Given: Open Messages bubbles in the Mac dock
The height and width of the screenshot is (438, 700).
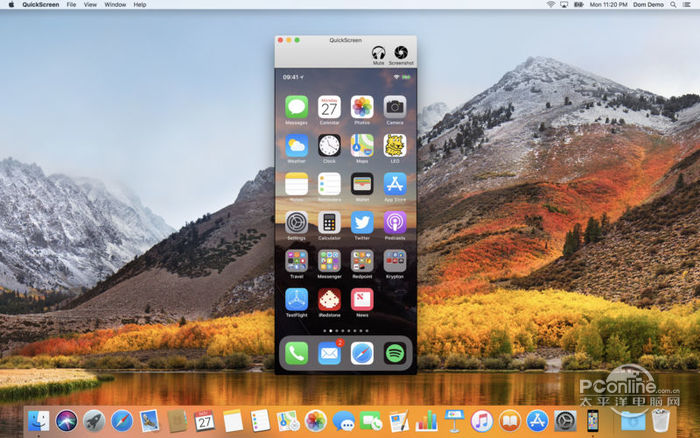Looking at the screenshot, I should [x=343, y=421].
